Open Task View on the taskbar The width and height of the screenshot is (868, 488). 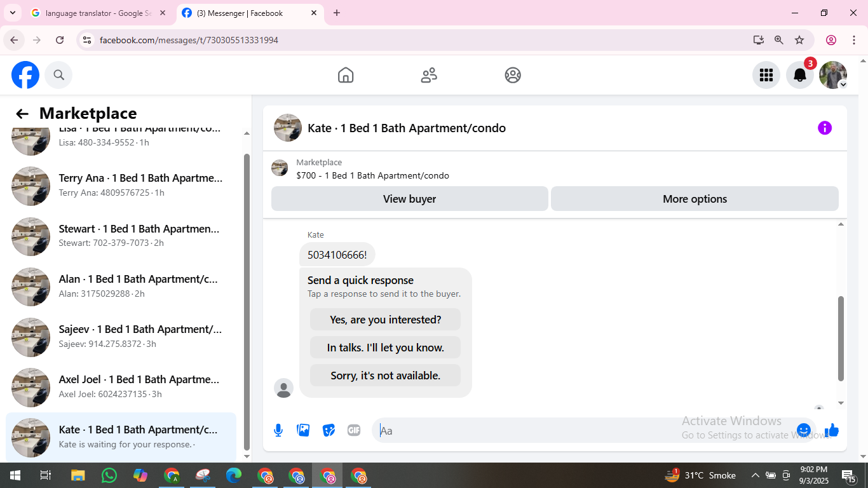(46, 475)
